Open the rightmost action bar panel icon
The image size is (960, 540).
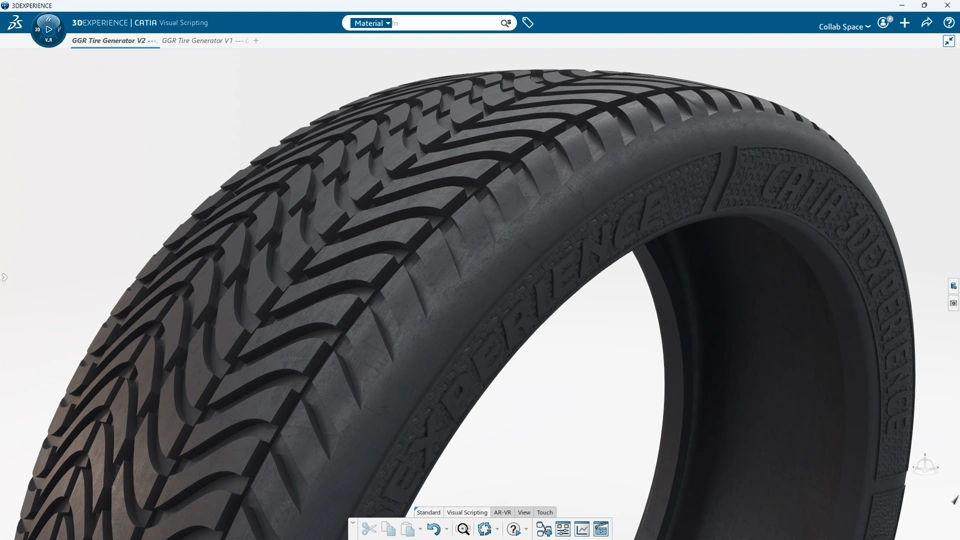point(601,529)
